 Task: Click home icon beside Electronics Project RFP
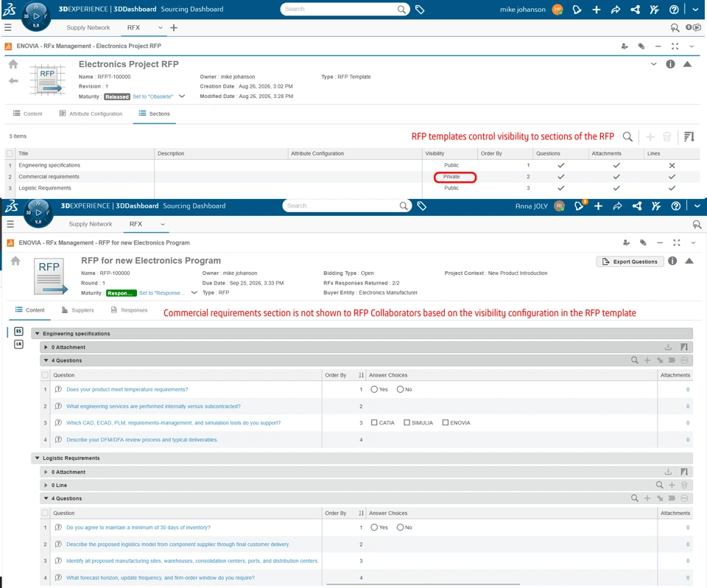pos(13,64)
